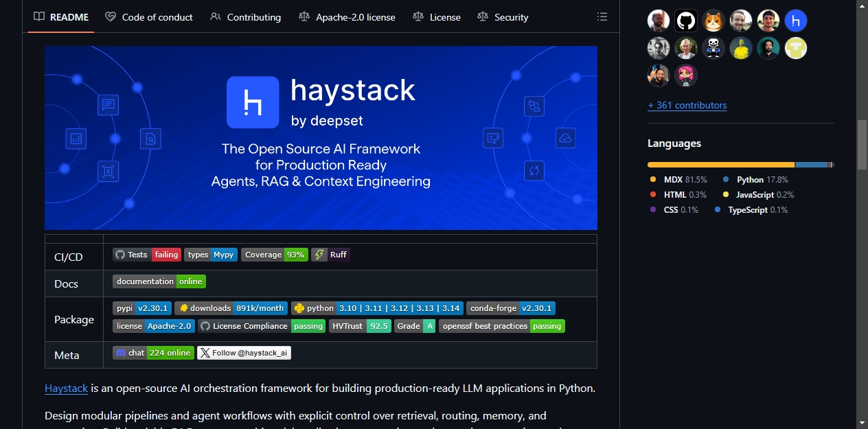This screenshot has width=868, height=429.
Task: Open the MDX 81.5% language link
Action: click(678, 179)
